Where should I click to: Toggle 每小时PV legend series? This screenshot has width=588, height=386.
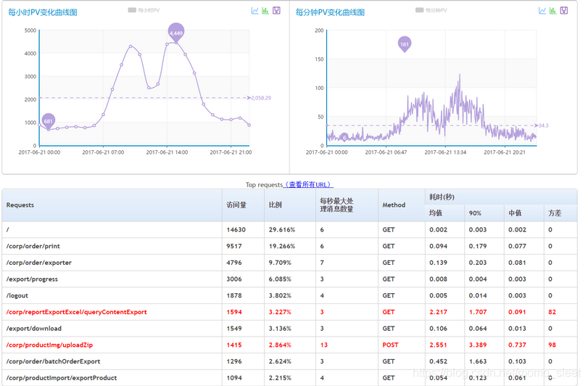144,10
